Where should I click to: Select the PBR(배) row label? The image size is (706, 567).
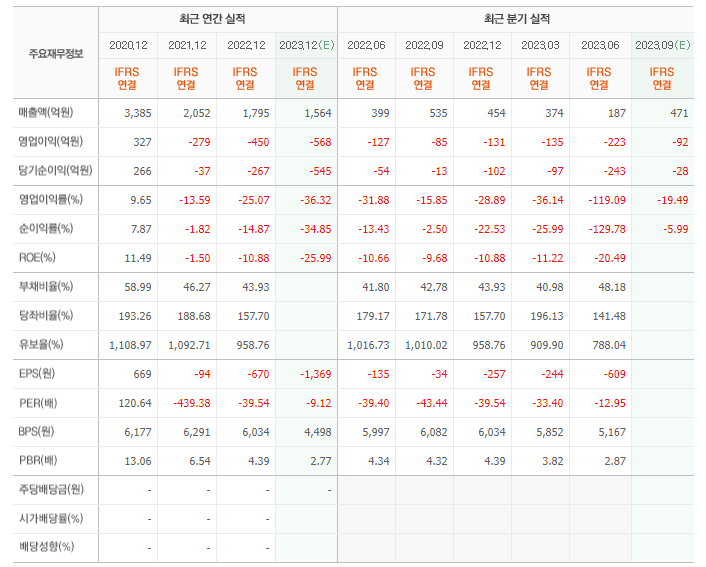point(38,461)
